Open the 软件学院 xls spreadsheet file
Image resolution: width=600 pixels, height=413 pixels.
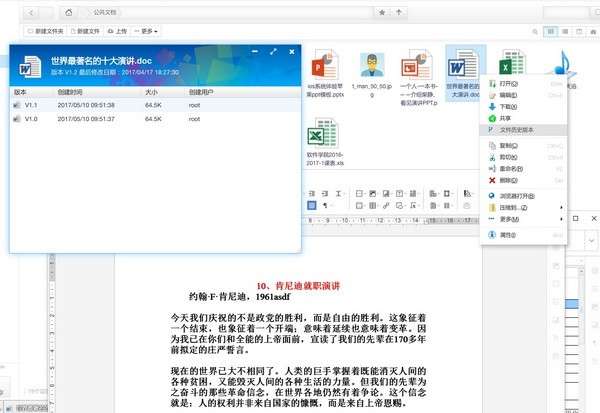coord(324,142)
